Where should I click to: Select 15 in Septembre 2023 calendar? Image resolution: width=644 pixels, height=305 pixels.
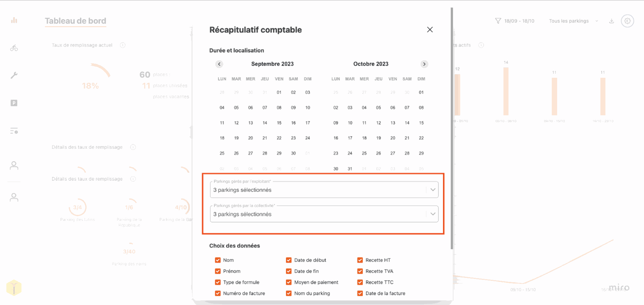click(x=279, y=123)
